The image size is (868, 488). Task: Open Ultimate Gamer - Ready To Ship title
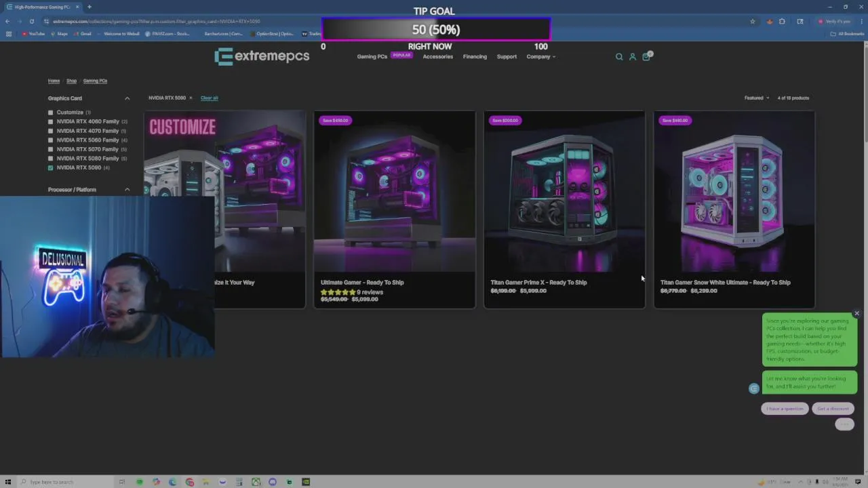click(362, 283)
